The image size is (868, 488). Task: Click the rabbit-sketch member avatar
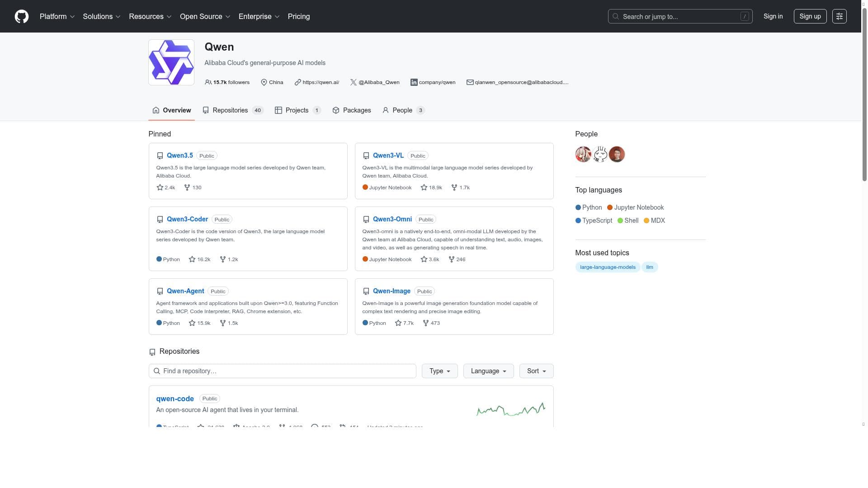pos(600,155)
